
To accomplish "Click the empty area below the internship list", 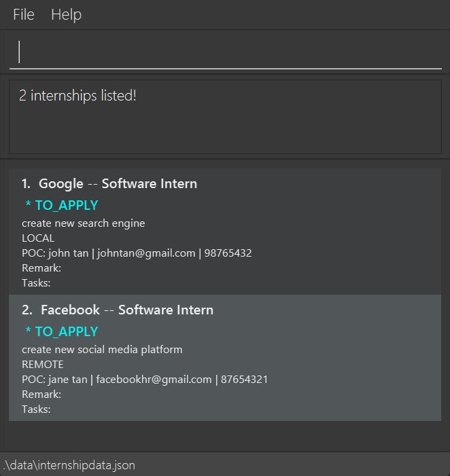I will (x=225, y=435).
